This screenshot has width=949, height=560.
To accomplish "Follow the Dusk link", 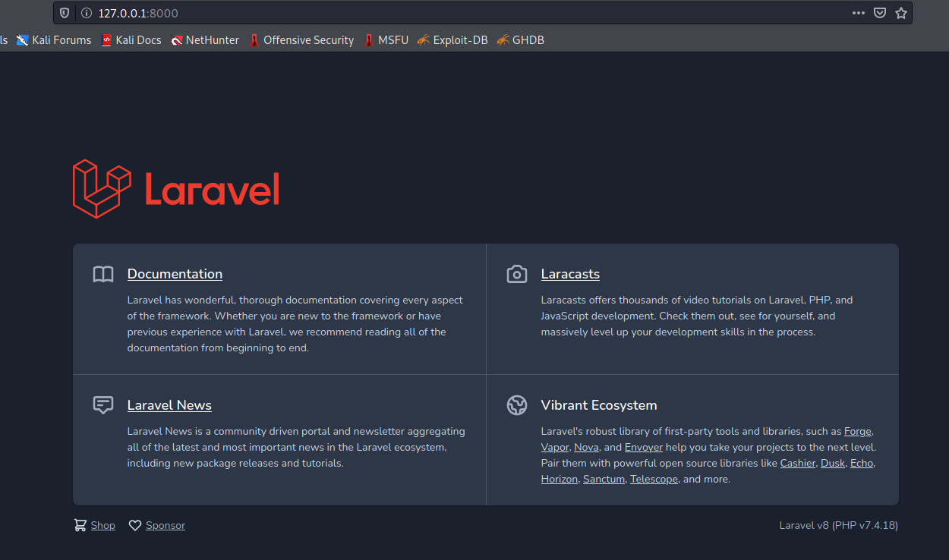I will [x=833, y=463].
